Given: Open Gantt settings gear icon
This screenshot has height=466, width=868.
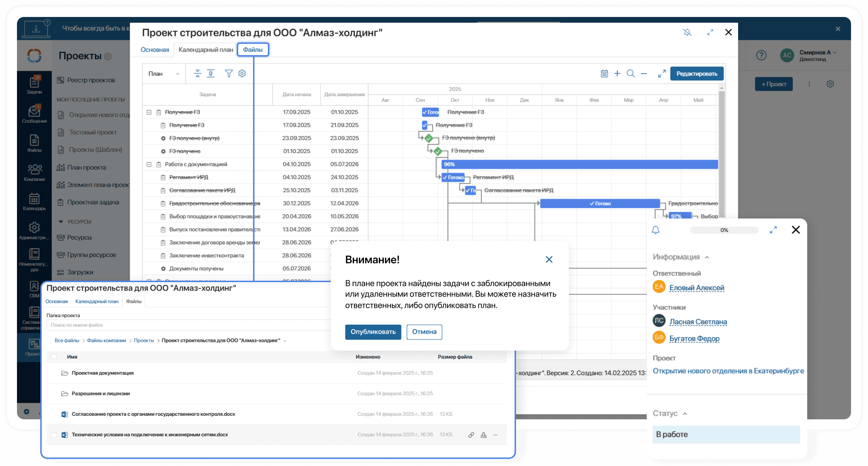Looking at the screenshot, I should click(x=242, y=74).
